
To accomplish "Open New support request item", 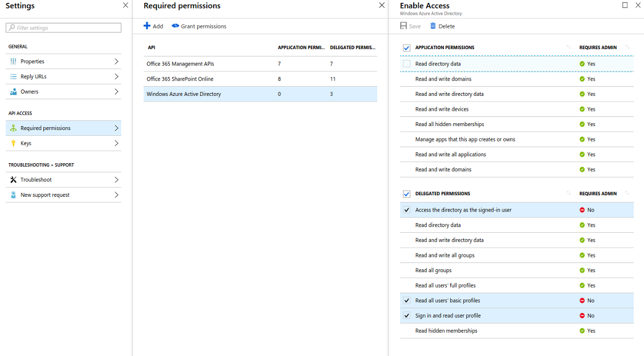I will [63, 195].
